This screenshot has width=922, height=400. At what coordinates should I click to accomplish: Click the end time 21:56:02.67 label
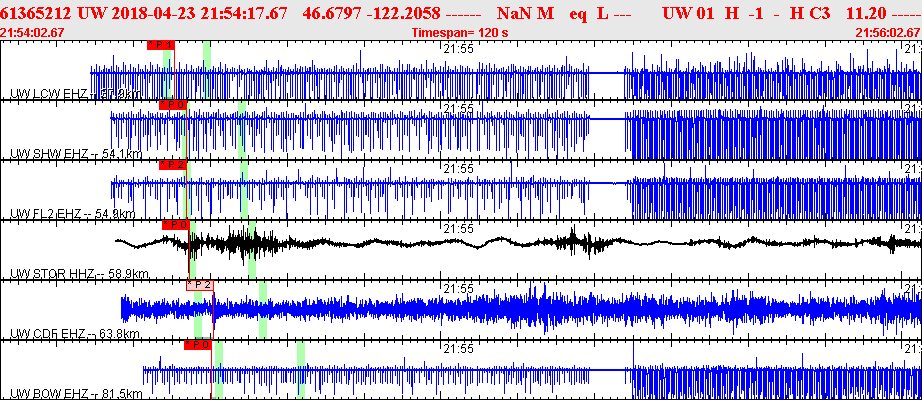[x=888, y=32]
